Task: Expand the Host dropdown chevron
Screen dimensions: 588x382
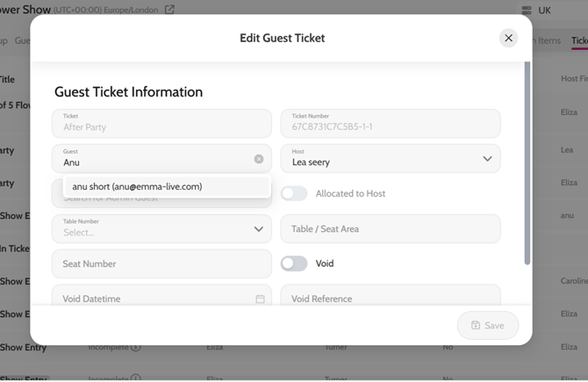Action: point(487,159)
